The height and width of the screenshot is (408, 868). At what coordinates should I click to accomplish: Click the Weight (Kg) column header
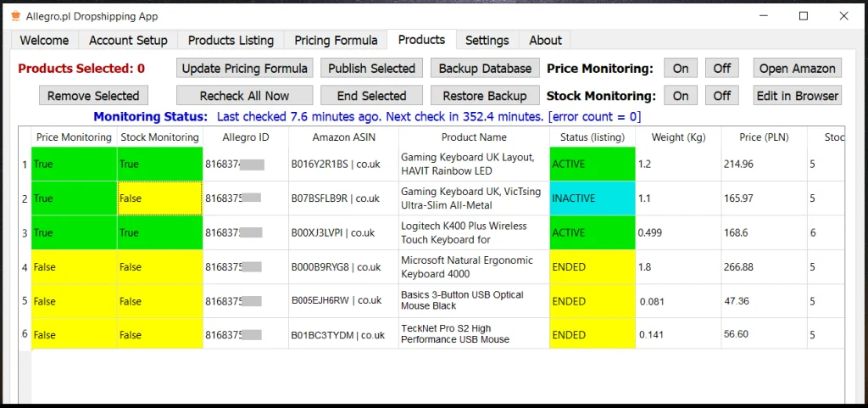(679, 137)
